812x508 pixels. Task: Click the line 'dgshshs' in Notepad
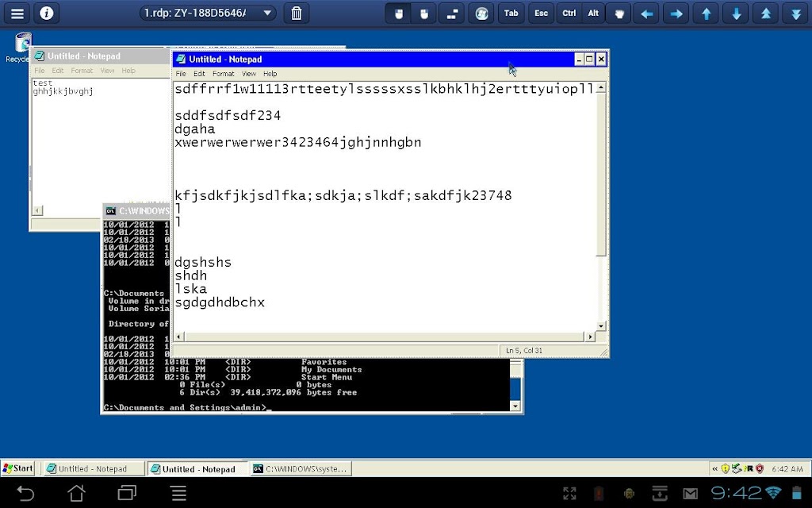pos(203,262)
